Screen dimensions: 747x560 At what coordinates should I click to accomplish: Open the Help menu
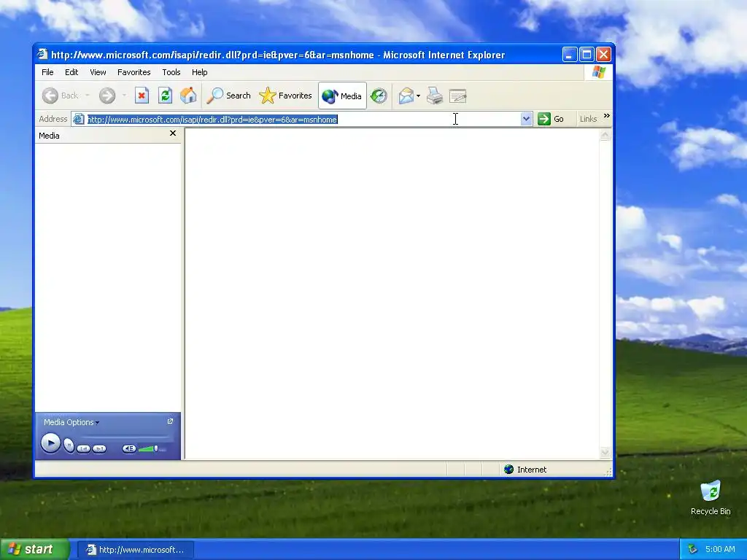200,72
